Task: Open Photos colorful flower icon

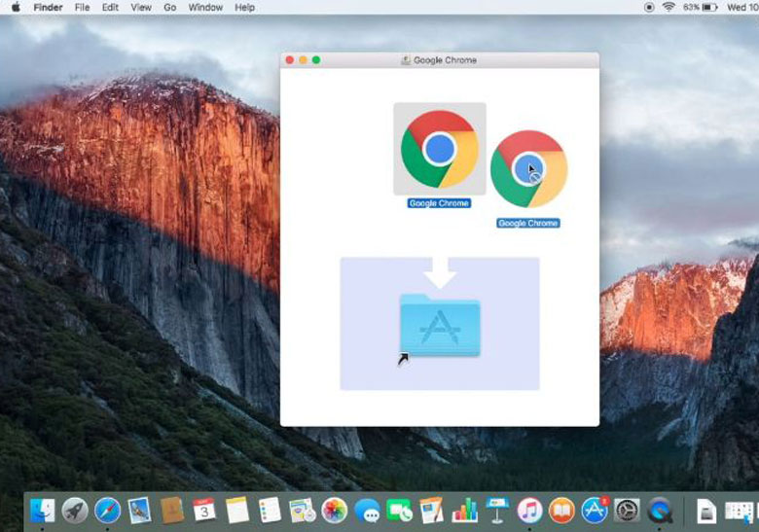Action: (335, 511)
